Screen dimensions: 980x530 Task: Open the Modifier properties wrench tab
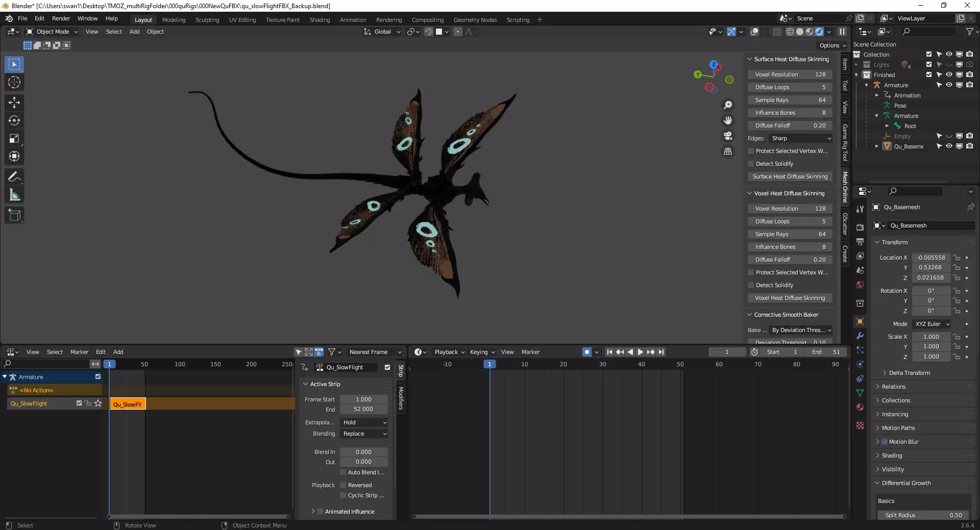[x=860, y=336]
